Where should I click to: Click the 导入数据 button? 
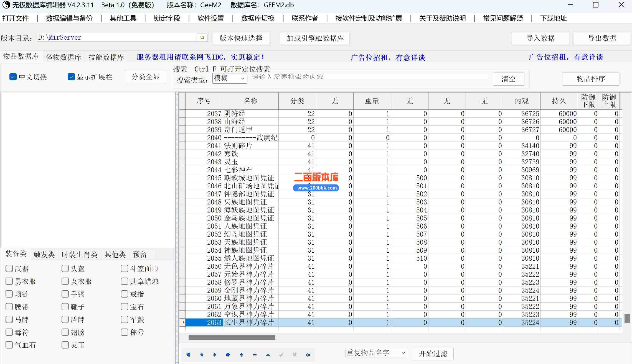[x=540, y=38]
